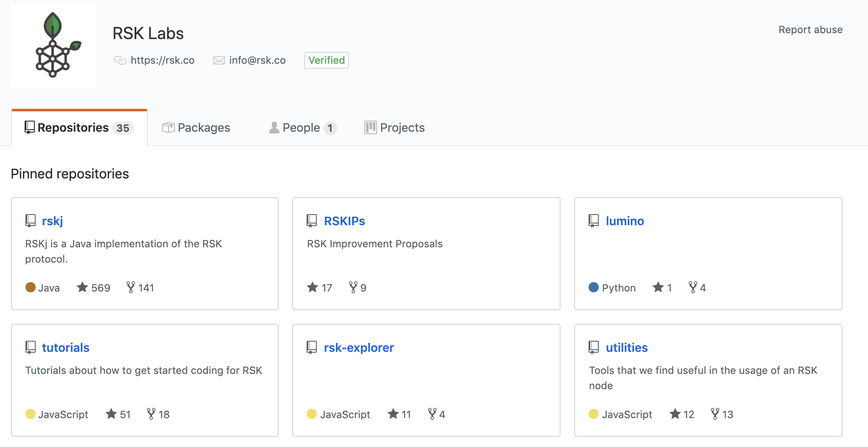View utilities forks count 13
The width and height of the screenshot is (868, 447).
click(x=722, y=414)
